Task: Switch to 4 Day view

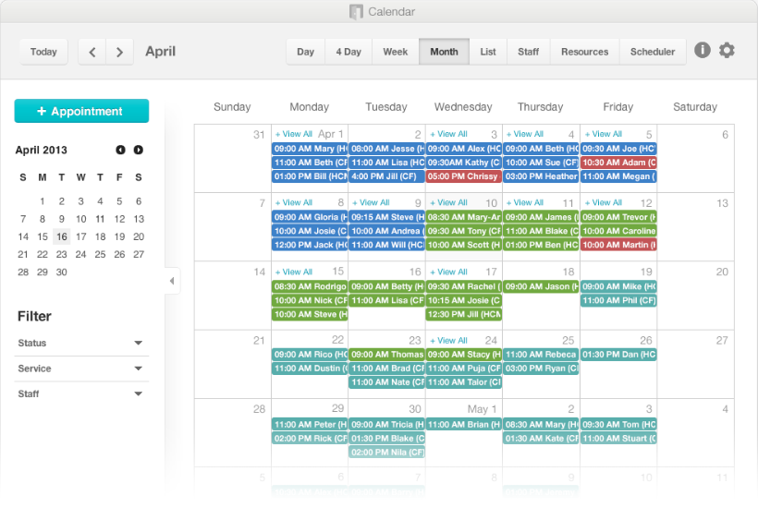Action: (x=348, y=52)
